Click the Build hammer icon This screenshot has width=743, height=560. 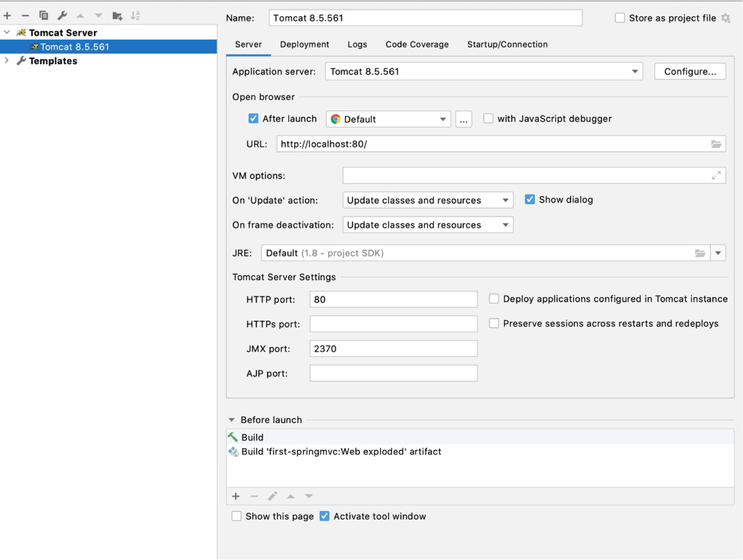point(233,437)
